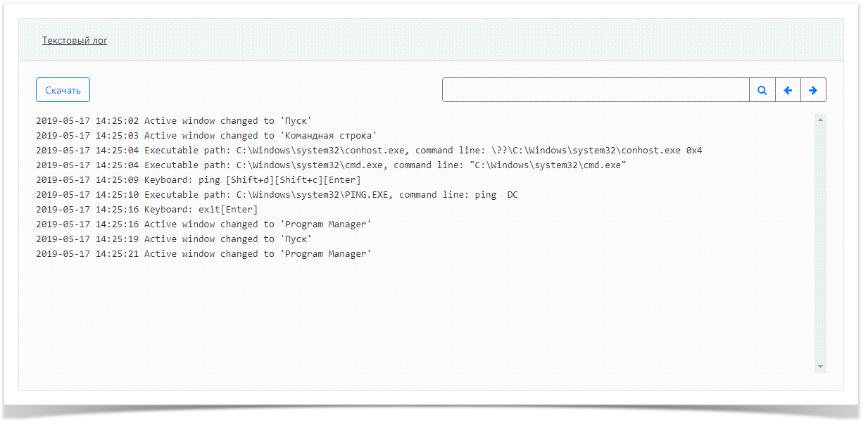
Task: Click the magnifier search icon
Action: (x=762, y=90)
